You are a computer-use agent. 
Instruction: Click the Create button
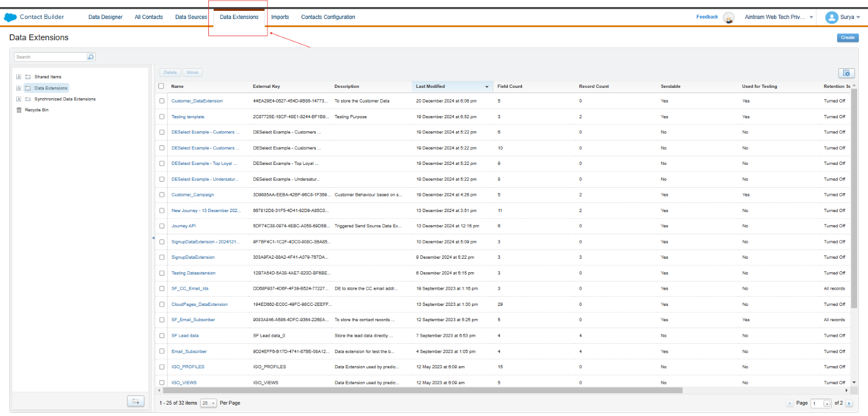[x=847, y=38]
